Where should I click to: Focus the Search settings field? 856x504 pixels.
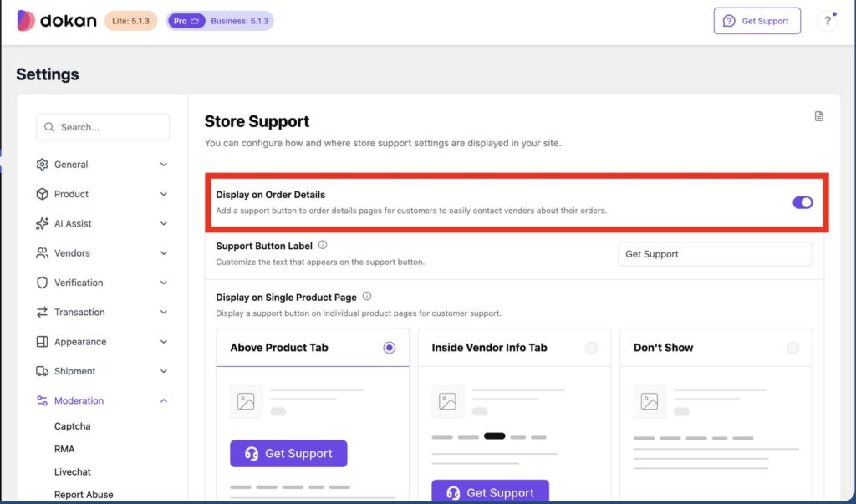[103, 127]
